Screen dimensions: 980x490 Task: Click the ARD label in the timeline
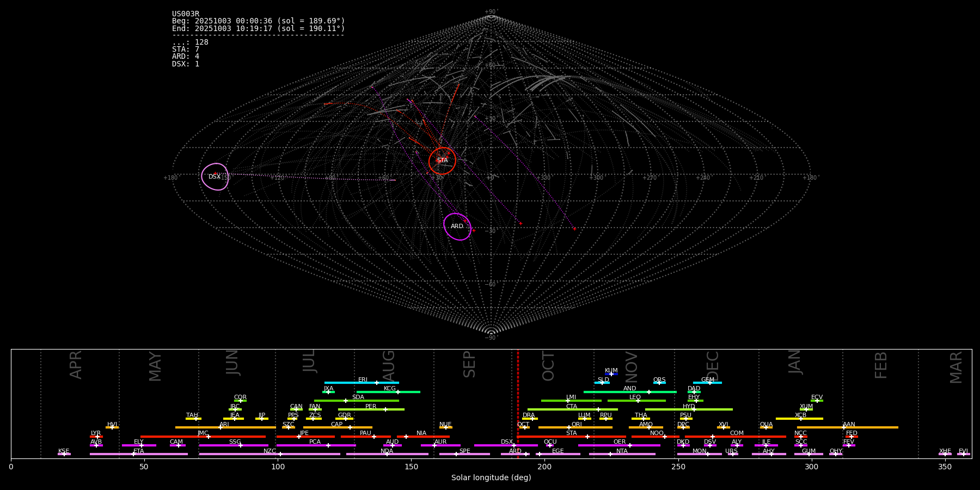[516, 451]
